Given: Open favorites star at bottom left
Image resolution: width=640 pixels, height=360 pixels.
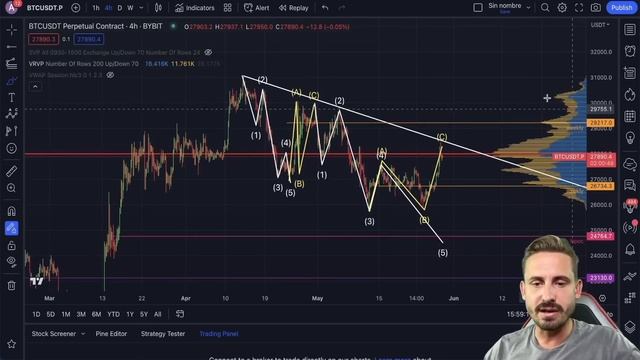Looking at the screenshot, I should (x=11, y=344).
